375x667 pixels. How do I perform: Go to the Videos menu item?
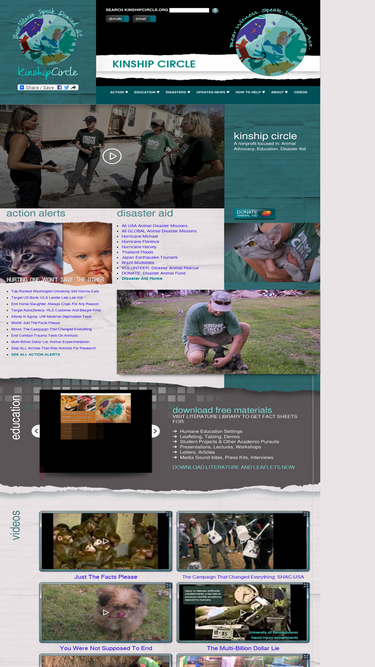pos(301,92)
